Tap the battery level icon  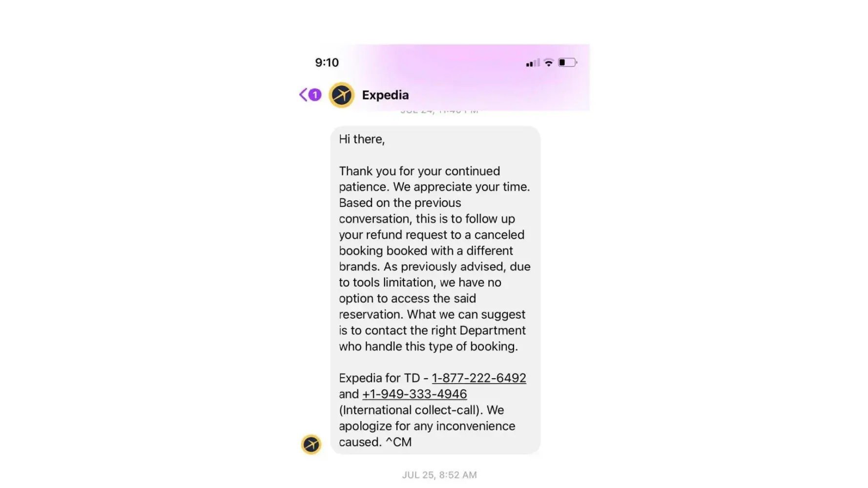567,62
